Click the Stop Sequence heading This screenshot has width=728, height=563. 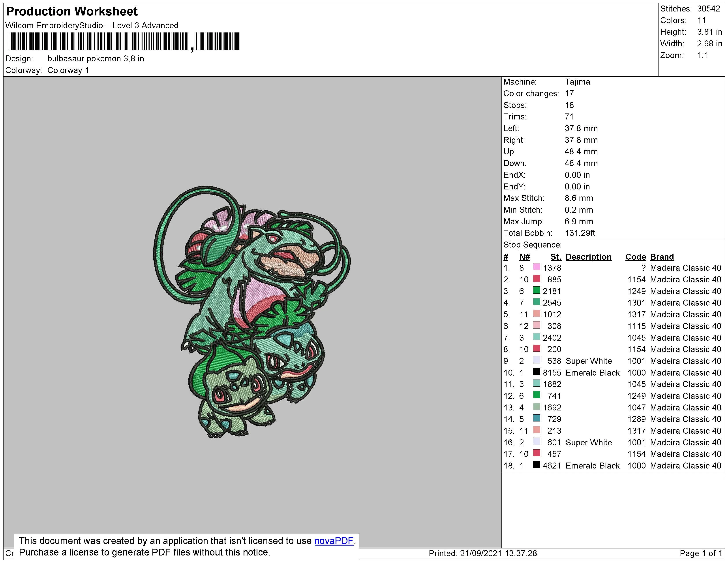click(x=532, y=245)
